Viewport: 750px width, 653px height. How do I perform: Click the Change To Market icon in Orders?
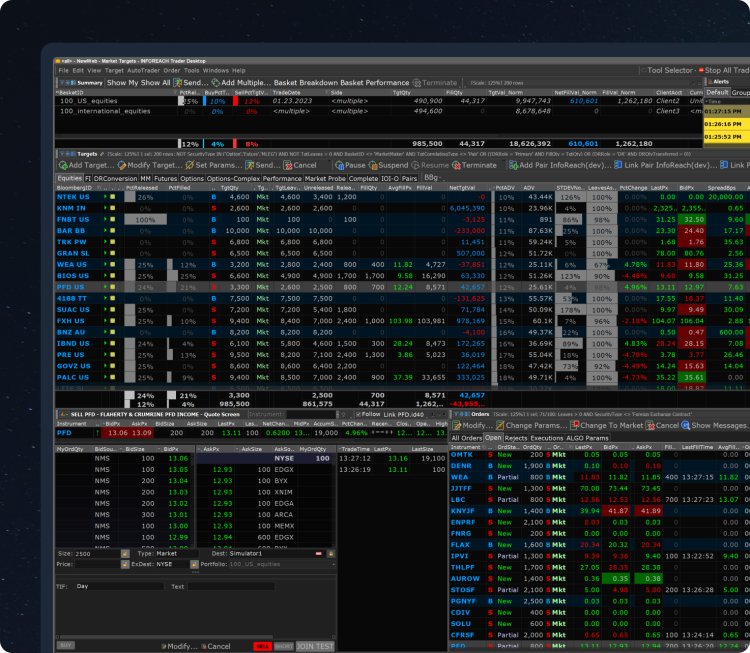pyautogui.click(x=576, y=425)
